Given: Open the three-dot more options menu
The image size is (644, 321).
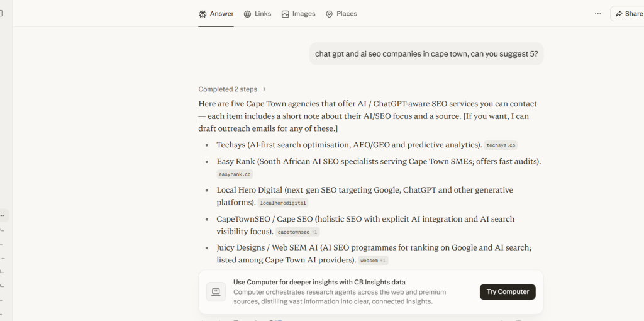Looking at the screenshot, I should 597,14.
